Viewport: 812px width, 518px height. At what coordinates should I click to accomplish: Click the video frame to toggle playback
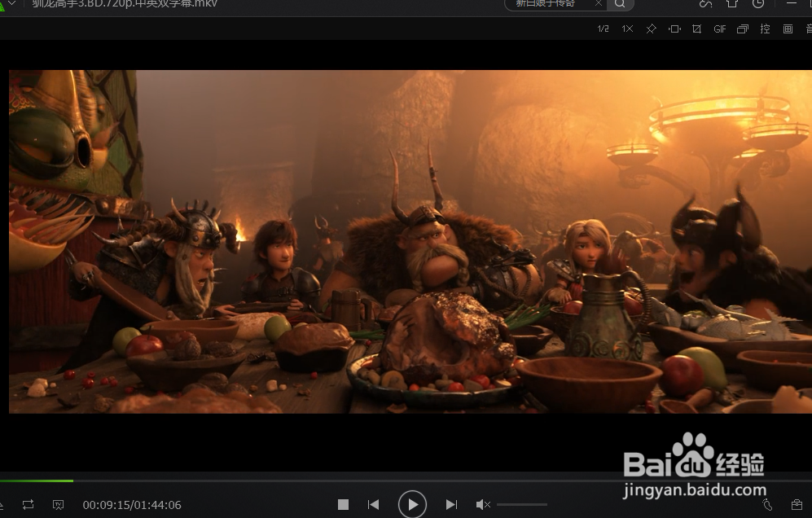(410, 241)
